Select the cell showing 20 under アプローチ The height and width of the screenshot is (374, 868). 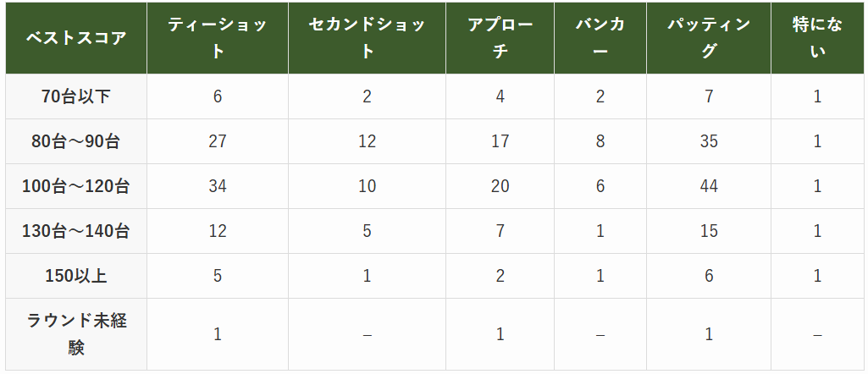500,186
